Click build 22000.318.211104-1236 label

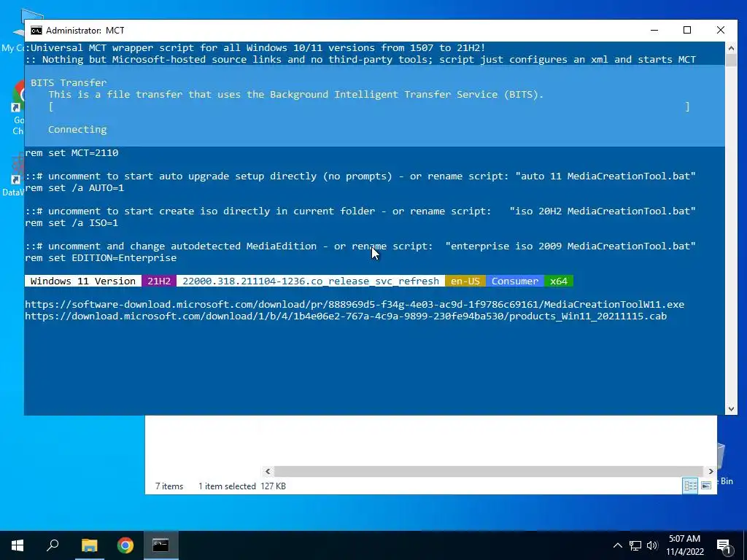[311, 281]
